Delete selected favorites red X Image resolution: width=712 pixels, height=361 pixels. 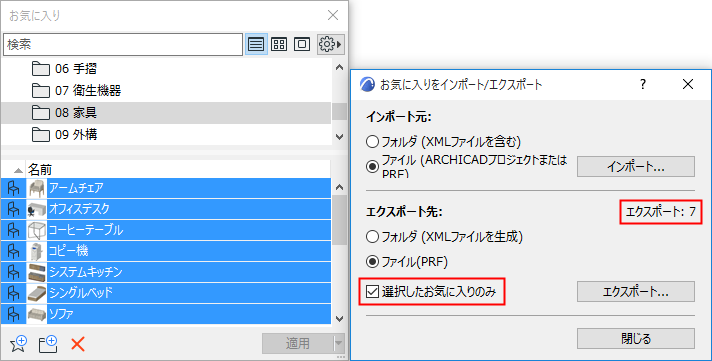(x=78, y=344)
